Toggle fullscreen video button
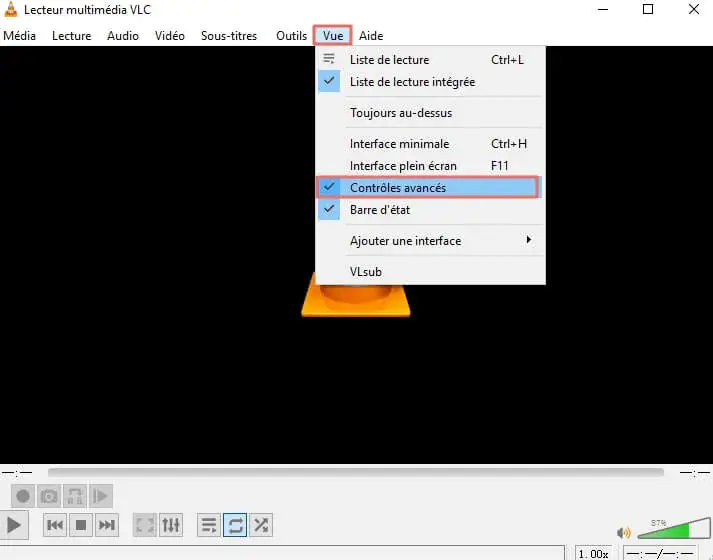 coord(145,524)
